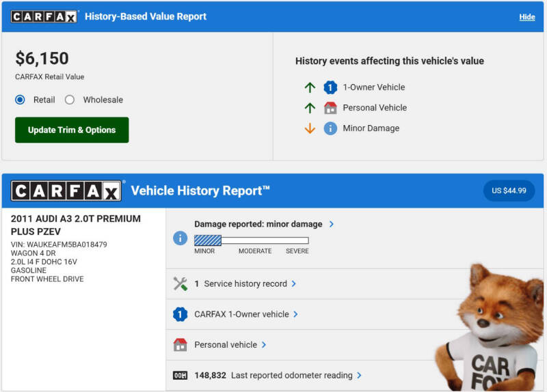The image size is (547, 392).
Task: Expand the Service history record chevron
Action: [294, 284]
